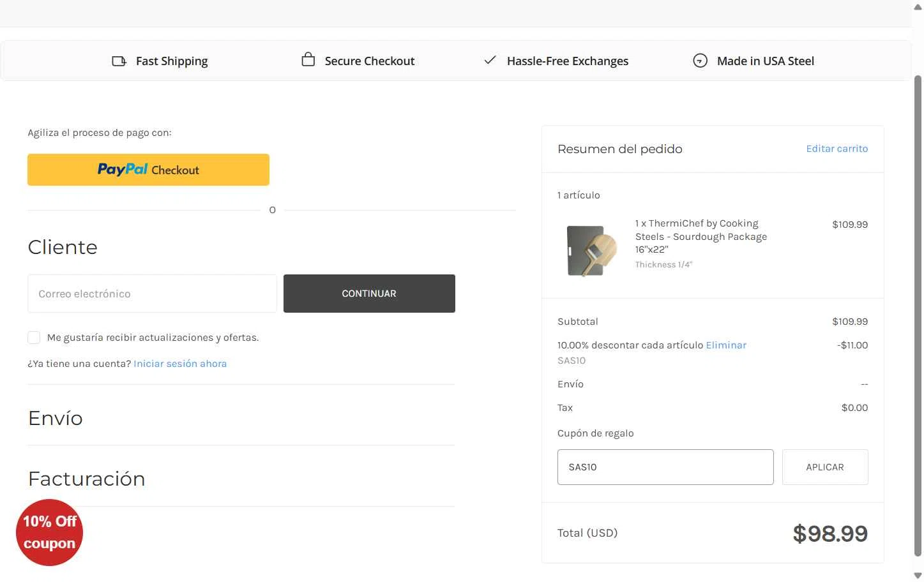Click the Facturación section heading
Screen dimensions: 924x582
(x=87, y=479)
